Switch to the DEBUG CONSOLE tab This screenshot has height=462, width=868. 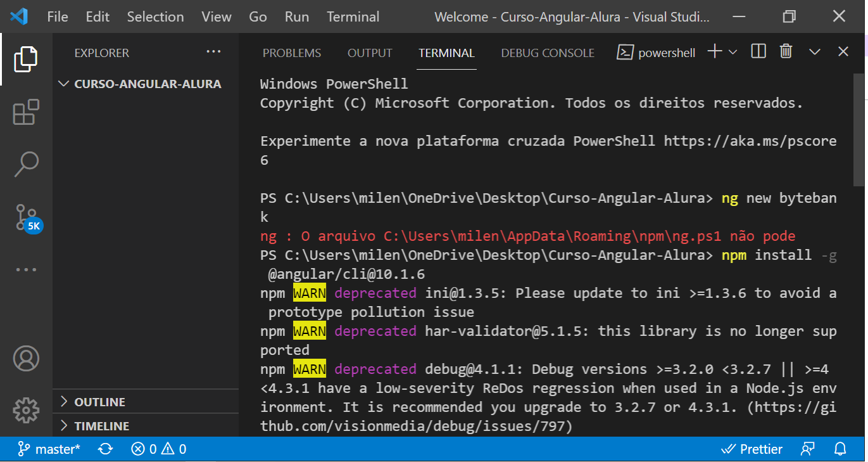(x=548, y=53)
